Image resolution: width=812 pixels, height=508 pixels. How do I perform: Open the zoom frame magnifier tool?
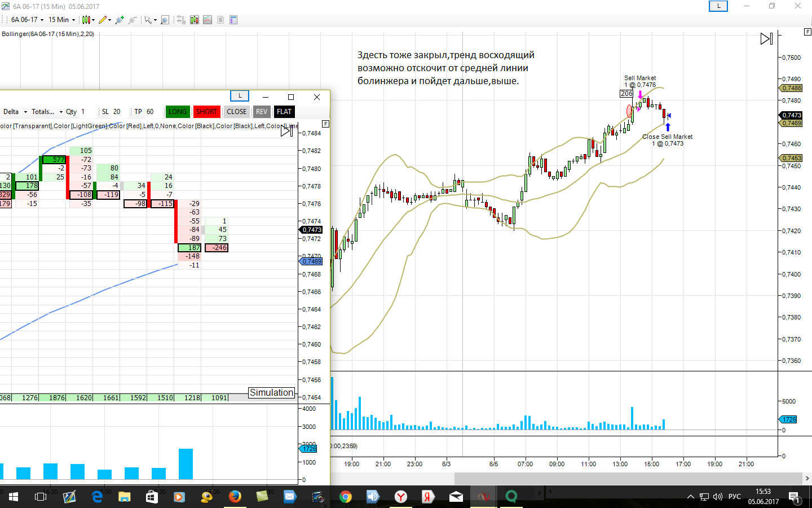click(x=165, y=20)
